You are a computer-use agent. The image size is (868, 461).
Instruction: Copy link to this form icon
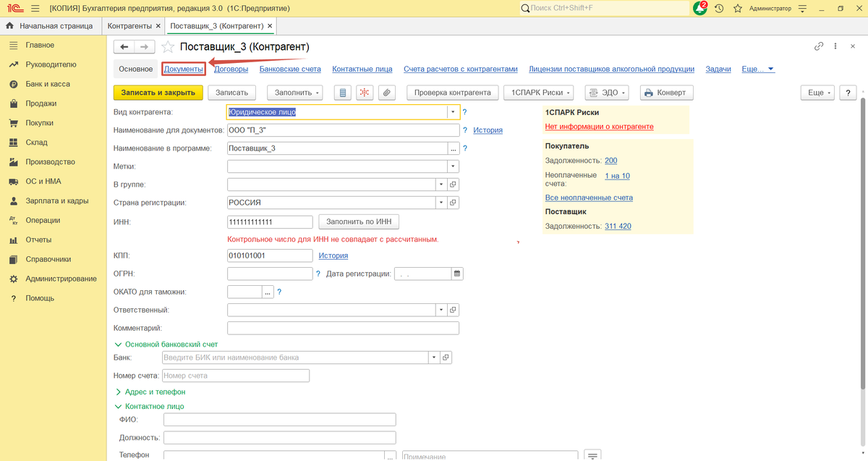[x=819, y=46]
